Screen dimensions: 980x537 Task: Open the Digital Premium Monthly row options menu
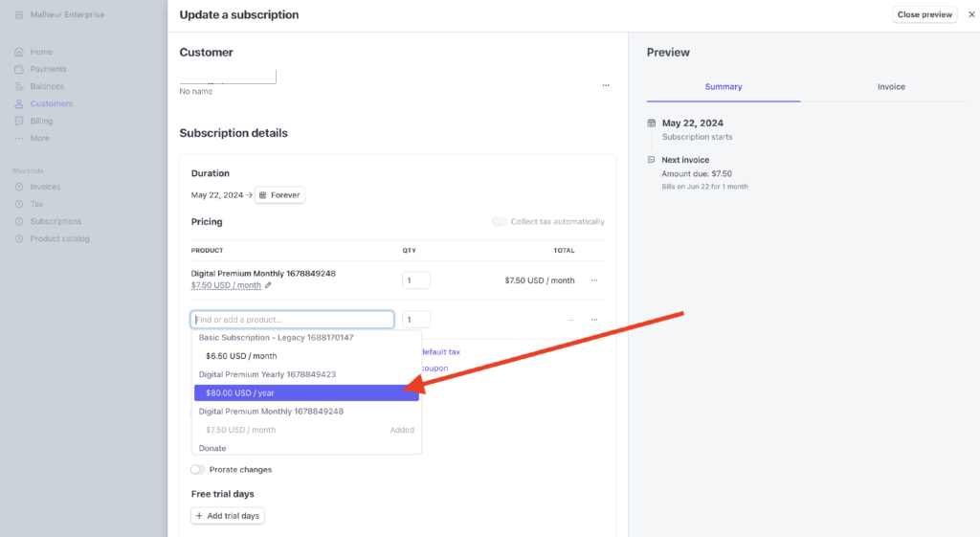click(594, 280)
